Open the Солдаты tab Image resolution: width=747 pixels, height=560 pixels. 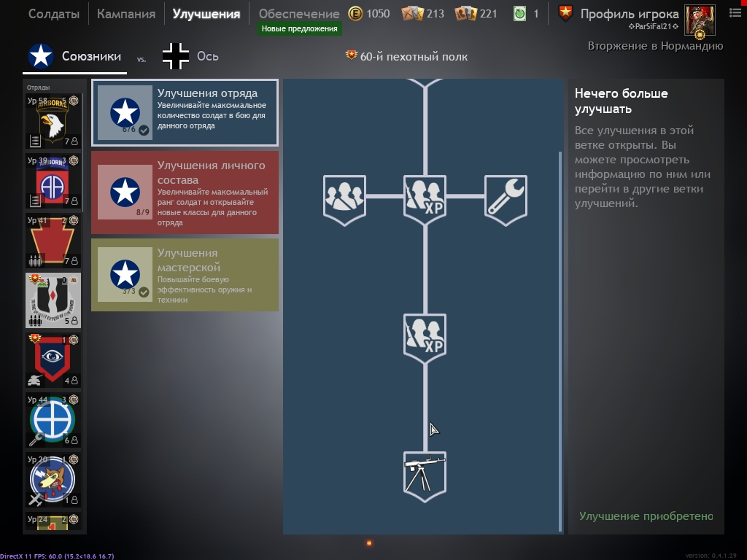point(54,14)
